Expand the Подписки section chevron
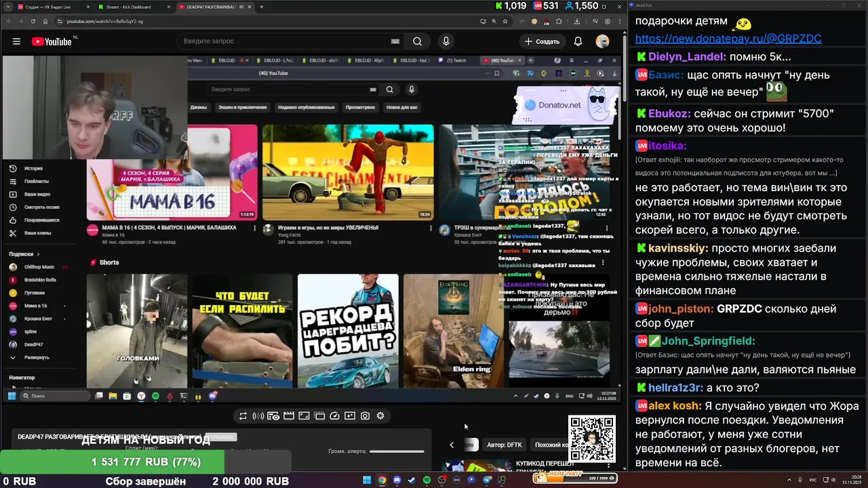This screenshot has height=488, width=868. [39, 254]
